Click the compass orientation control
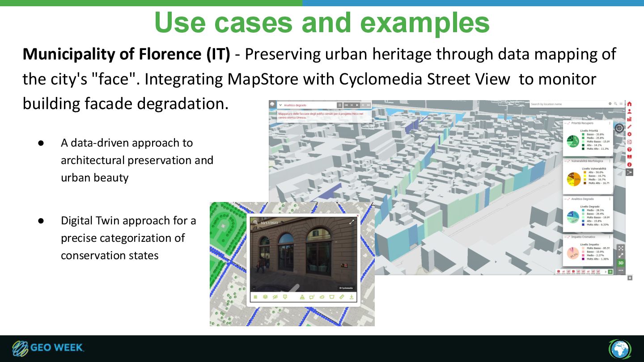This screenshot has width=644, height=362. (619, 128)
